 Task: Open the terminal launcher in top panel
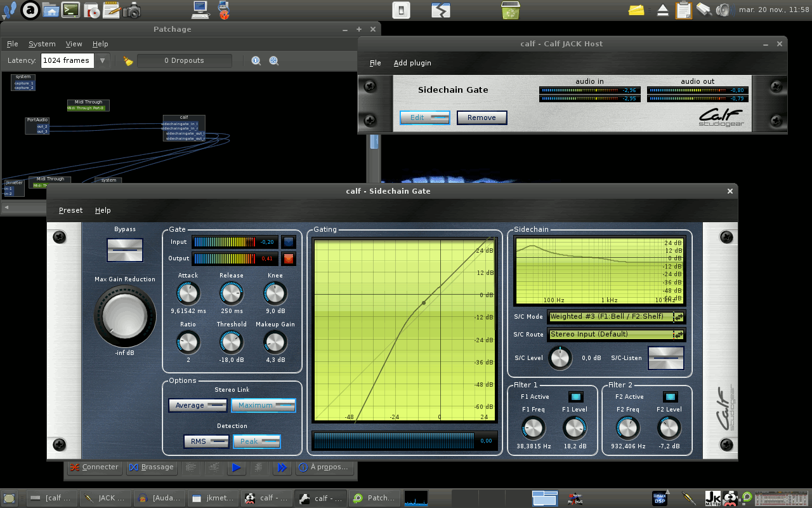[70, 10]
